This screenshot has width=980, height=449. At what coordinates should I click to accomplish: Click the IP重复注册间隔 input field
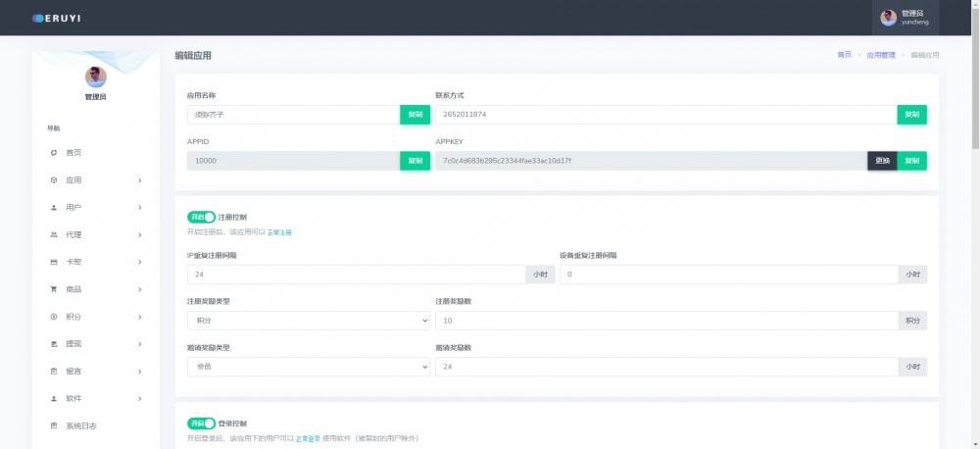pos(356,275)
